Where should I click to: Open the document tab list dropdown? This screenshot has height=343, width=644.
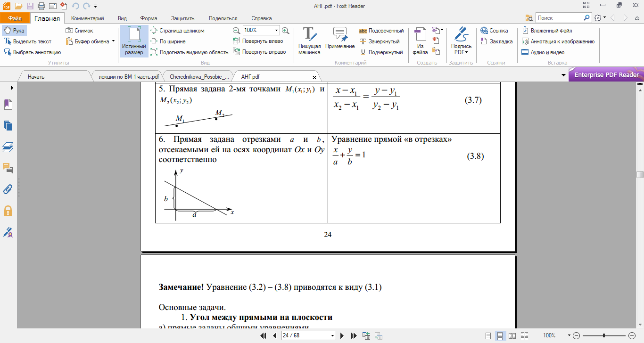(564, 75)
